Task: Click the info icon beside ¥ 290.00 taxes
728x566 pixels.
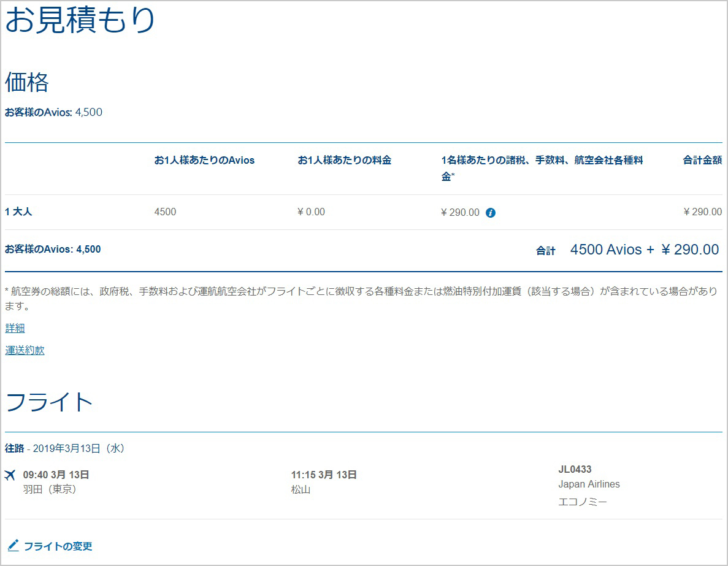Action: click(490, 213)
